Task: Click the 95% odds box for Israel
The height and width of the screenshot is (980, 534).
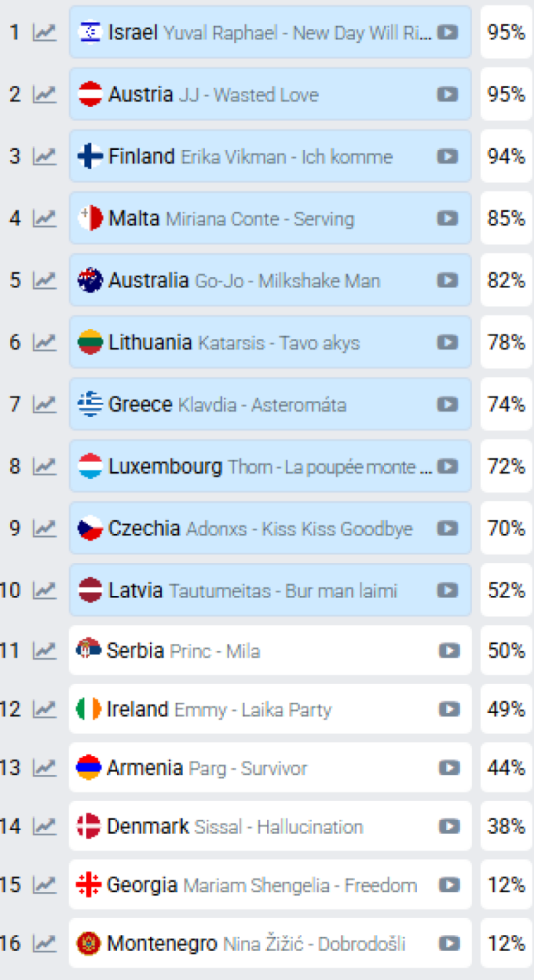Action: (506, 32)
